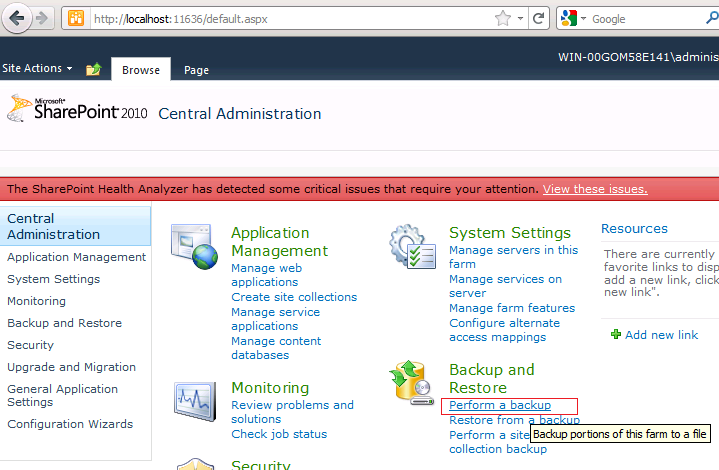Focus the browser address bar
Viewport: 719px width, 470px height.
[292, 19]
